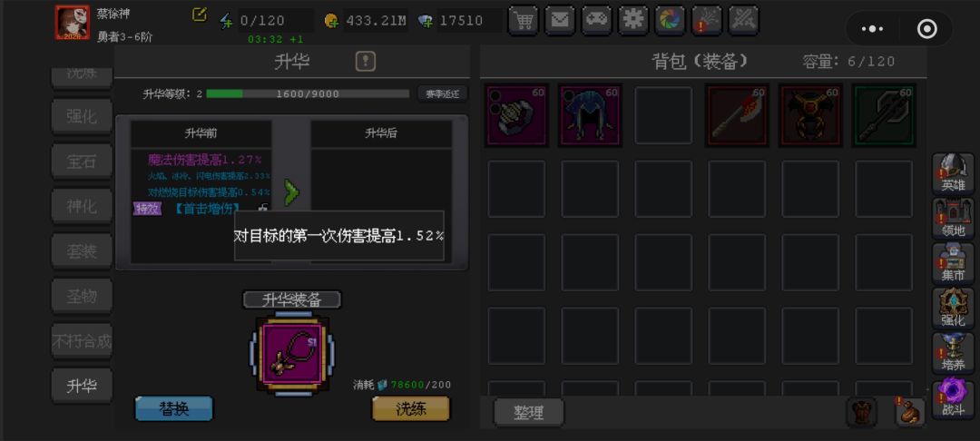Click the 整理 sort button
Screen dimensions: 980x441
tap(529, 413)
